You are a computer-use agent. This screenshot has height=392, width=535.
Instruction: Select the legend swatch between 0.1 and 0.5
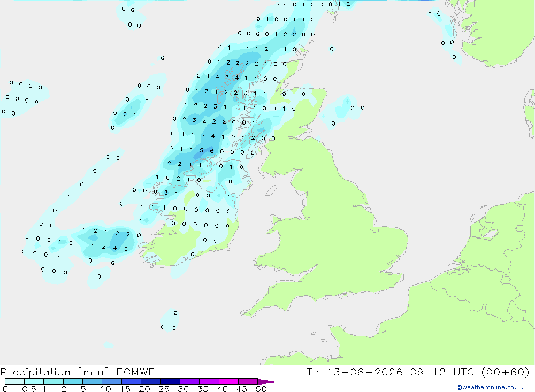[x=14, y=381]
